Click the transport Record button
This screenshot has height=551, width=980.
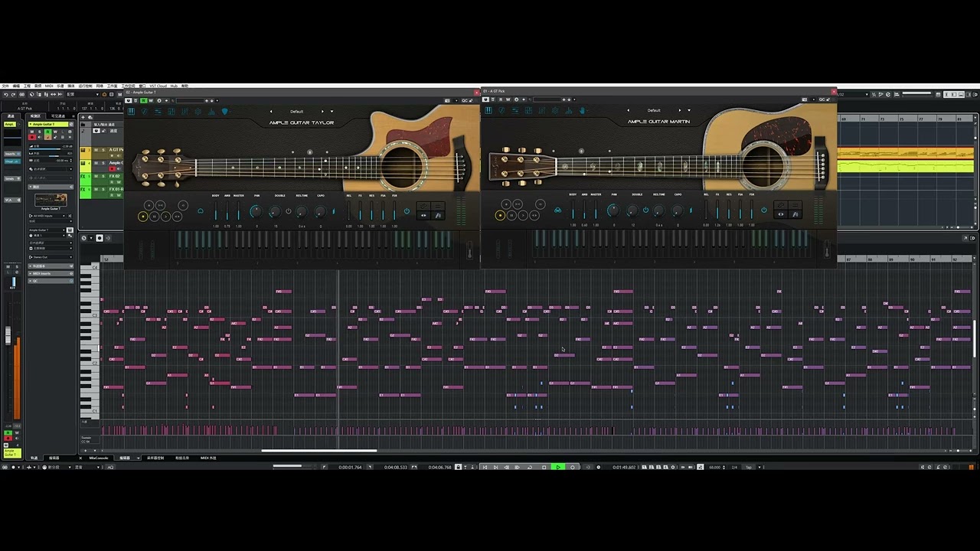pyautogui.click(x=573, y=467)
